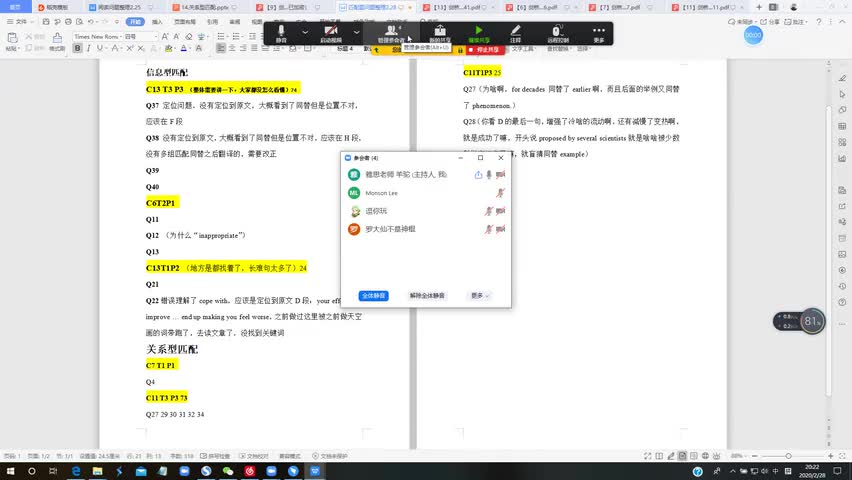
Task: Click the clear formatting eraser icon
Action: pos(189,36)
